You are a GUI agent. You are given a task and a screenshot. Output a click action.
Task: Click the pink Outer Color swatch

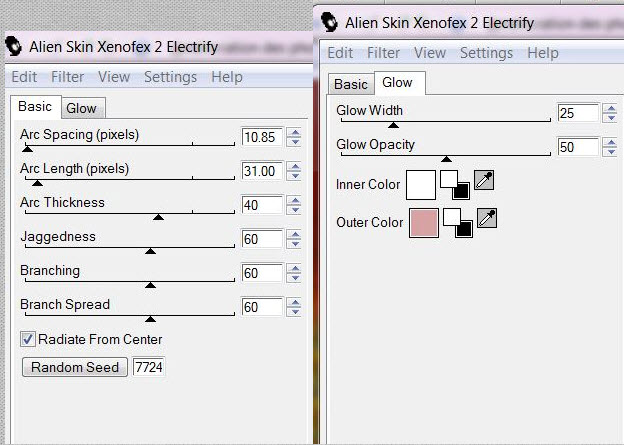pyautogui.click(x=424, y=222)
